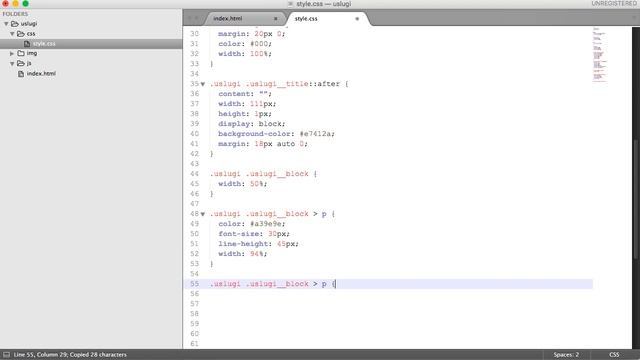Image resolution: width=640 pixels, height=360 pixels.
Task: Fold line 48 block rule arrow
Action: (x=203, y=214)
